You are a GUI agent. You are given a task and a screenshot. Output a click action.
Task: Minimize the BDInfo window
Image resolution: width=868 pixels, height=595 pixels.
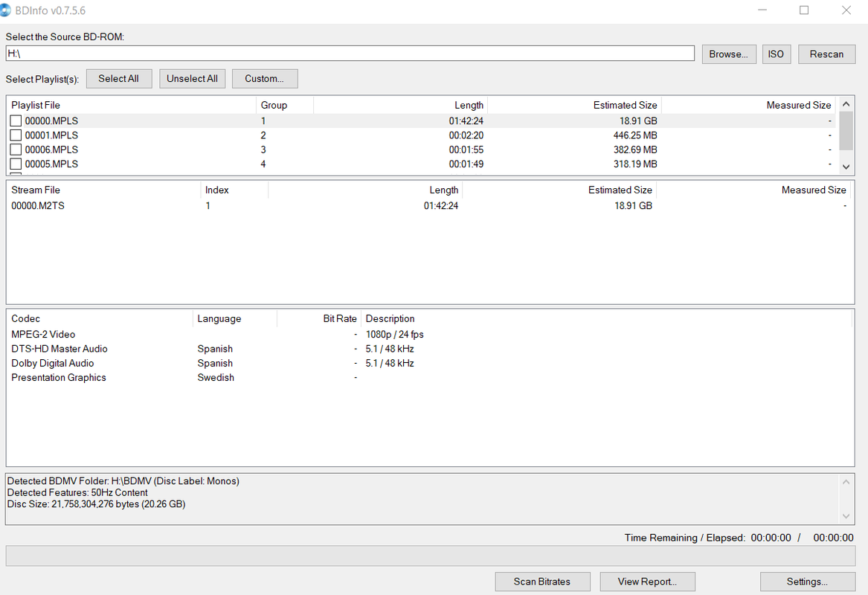[x=762, y=10]
